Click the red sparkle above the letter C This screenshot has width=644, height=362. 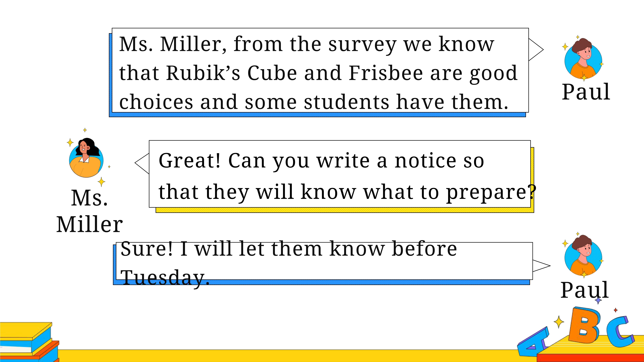(616, 310)
